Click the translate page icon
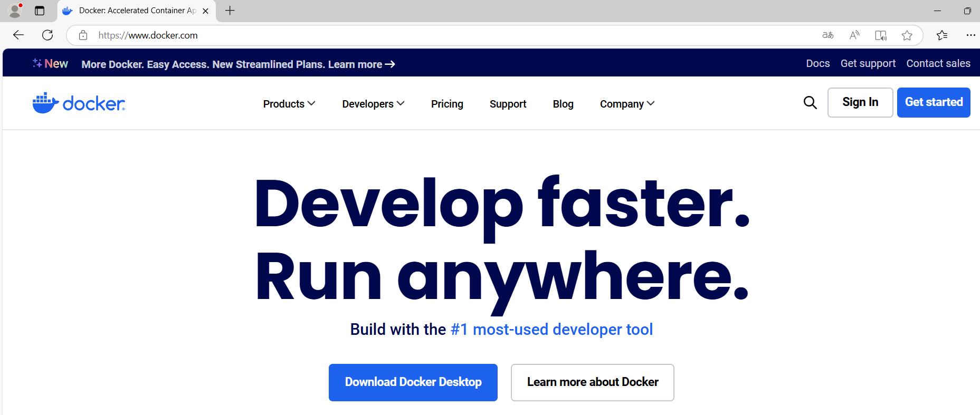 tap(828, 35)
